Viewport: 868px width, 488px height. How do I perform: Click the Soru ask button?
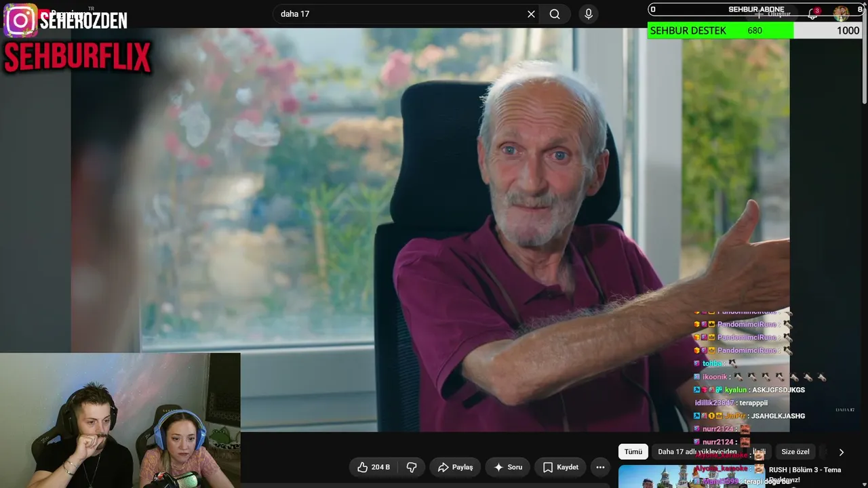tap(508, 467)
